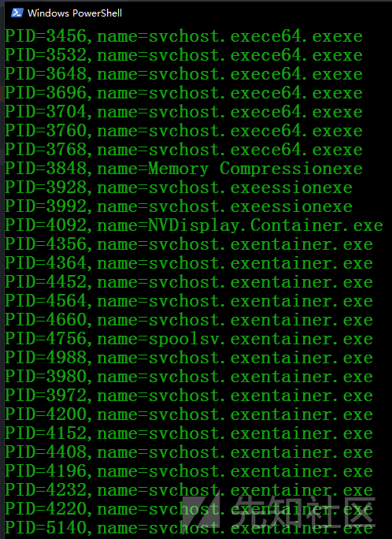Click the PID=3992 output line
This screenshot has height=539, width=392.
(179, 206)
